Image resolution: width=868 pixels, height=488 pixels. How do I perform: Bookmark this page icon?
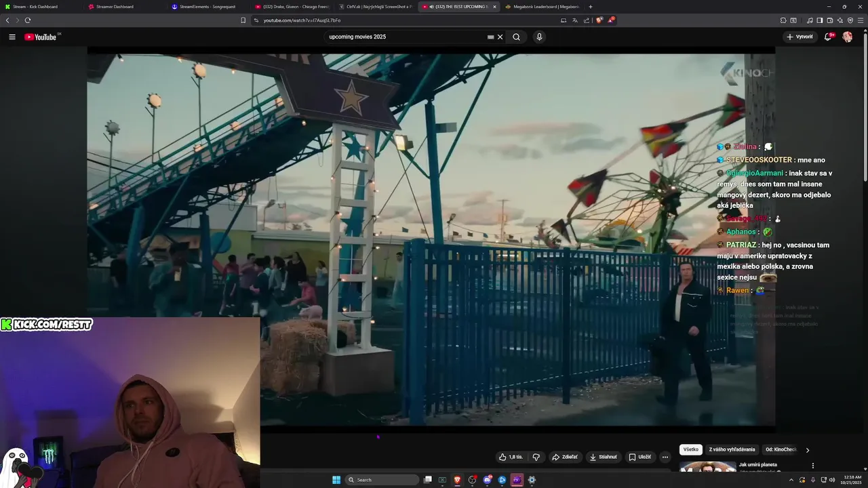point(243,20)
